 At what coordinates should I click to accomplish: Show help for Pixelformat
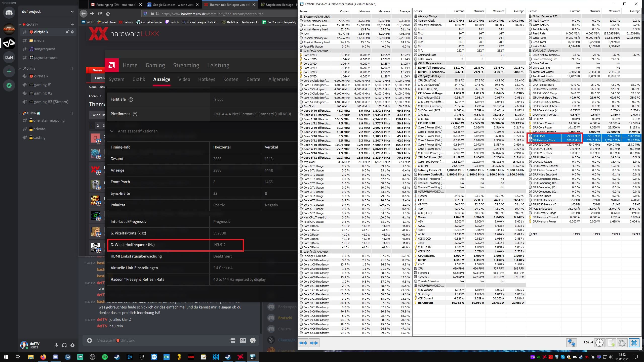tap(135, 114)
